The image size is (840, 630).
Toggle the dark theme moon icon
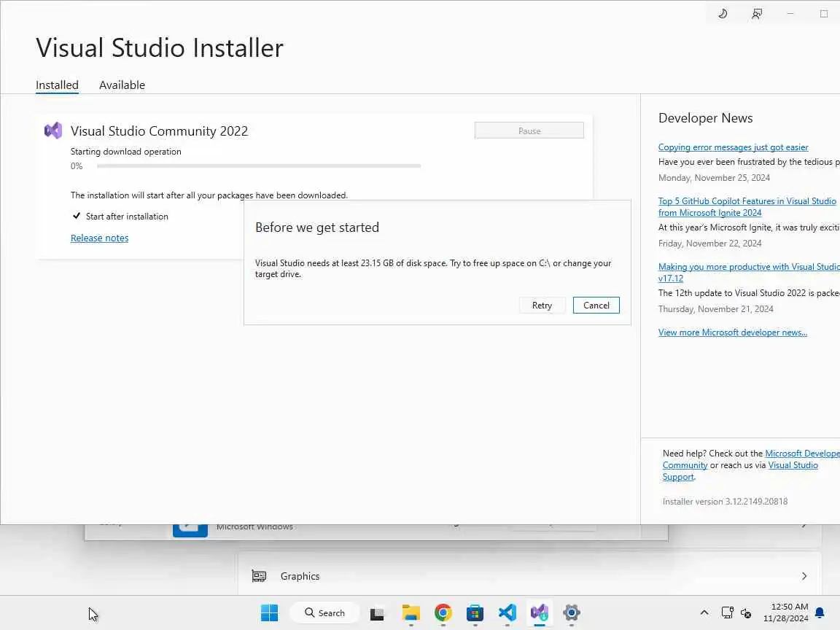[x=723, y=14]
